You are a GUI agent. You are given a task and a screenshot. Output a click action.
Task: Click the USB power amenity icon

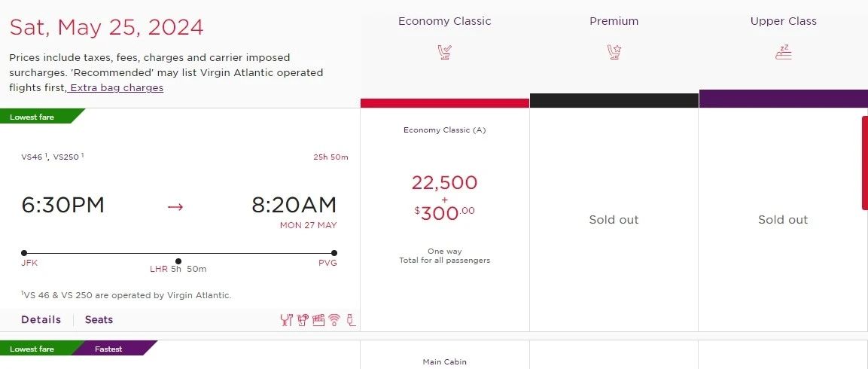point(351,320)
